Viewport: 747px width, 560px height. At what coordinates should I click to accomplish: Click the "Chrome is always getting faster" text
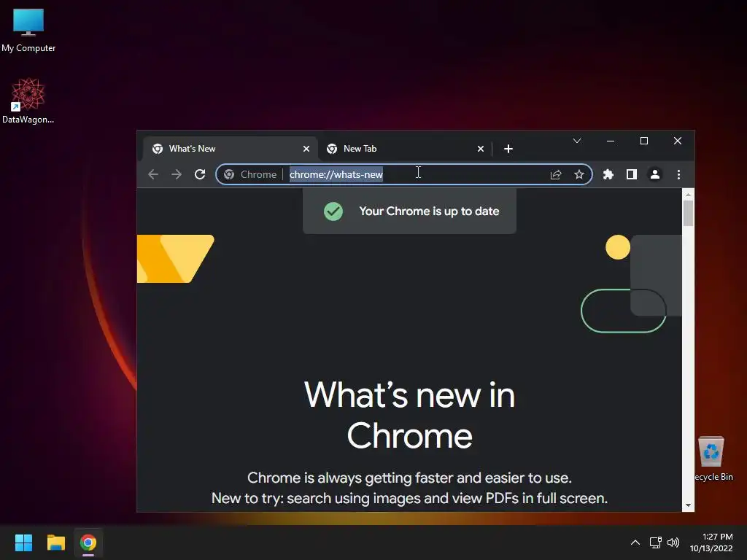tap(410, 478)
